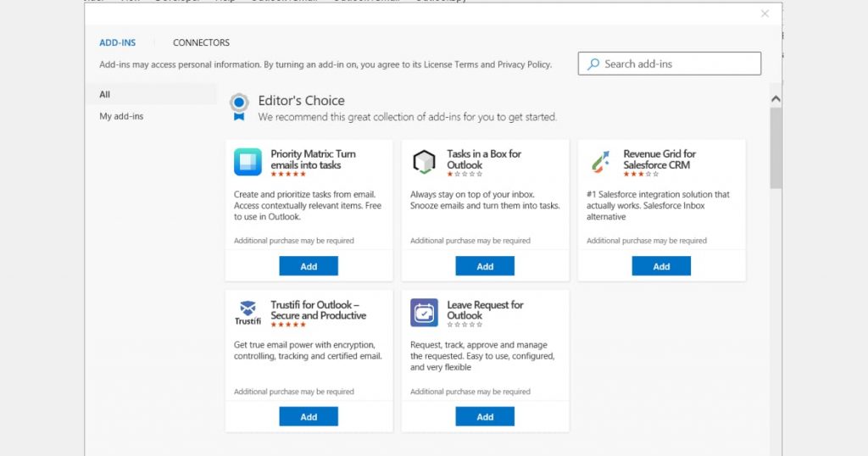The width and height of the screenshot is (868, 456).
Task: Click the Leave Request app icon
Action: click(424, 312)
